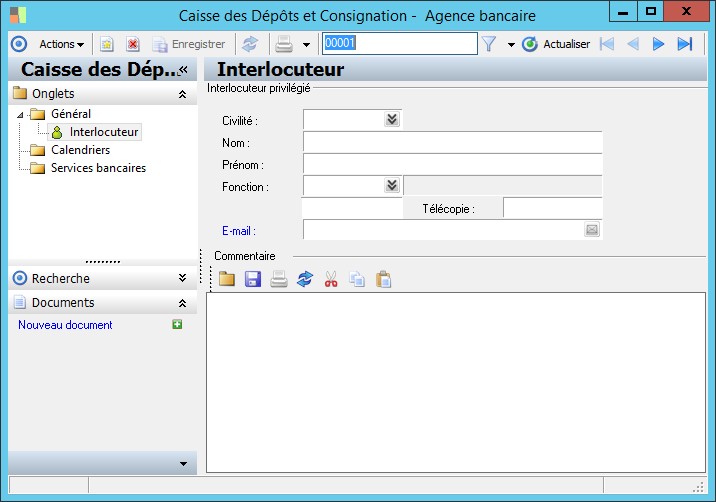716x502 pixels.
Task: Collapse the Général tree node
Action: tap(20, 115)
